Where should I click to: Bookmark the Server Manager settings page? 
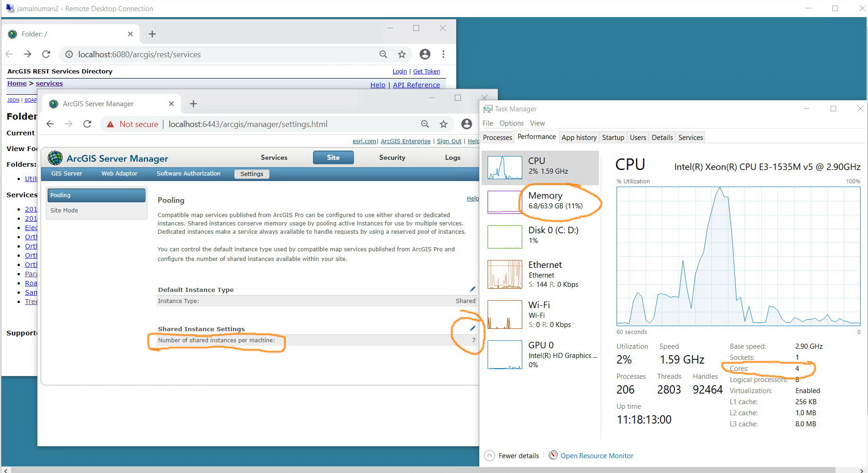443,124
